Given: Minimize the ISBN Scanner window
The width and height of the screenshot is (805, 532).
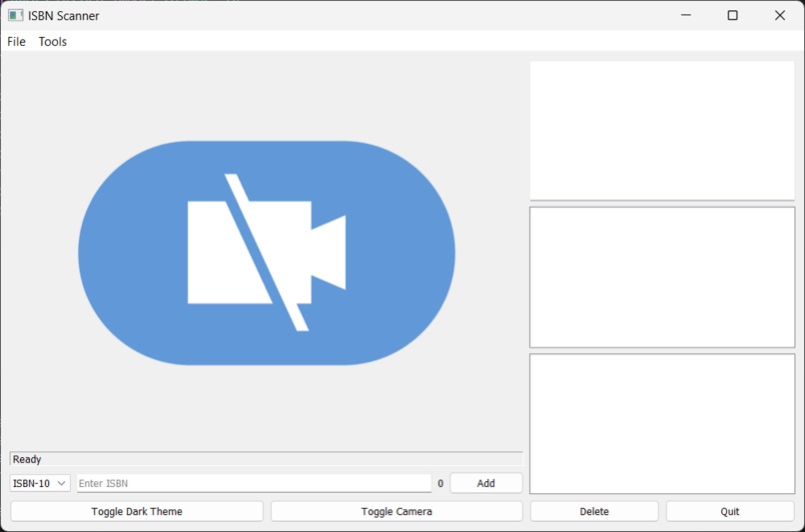Looking at the screenshot, I should (x=686, y=15).
